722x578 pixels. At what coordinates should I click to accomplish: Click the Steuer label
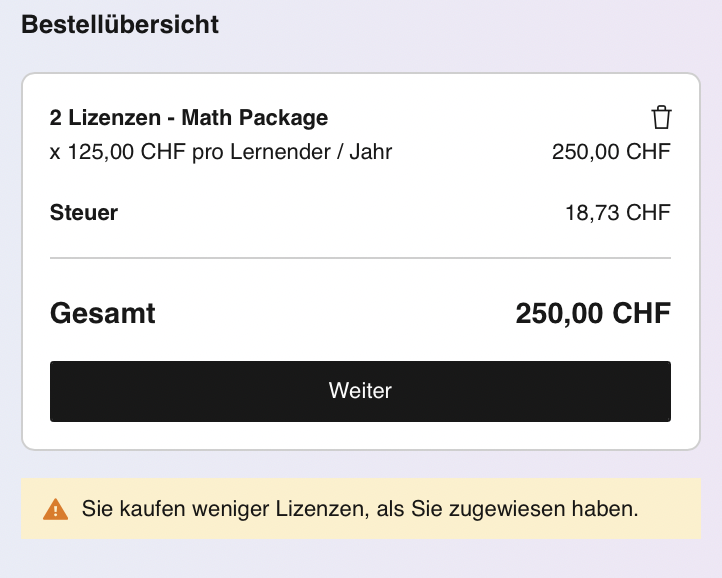[x=84, y=212]
